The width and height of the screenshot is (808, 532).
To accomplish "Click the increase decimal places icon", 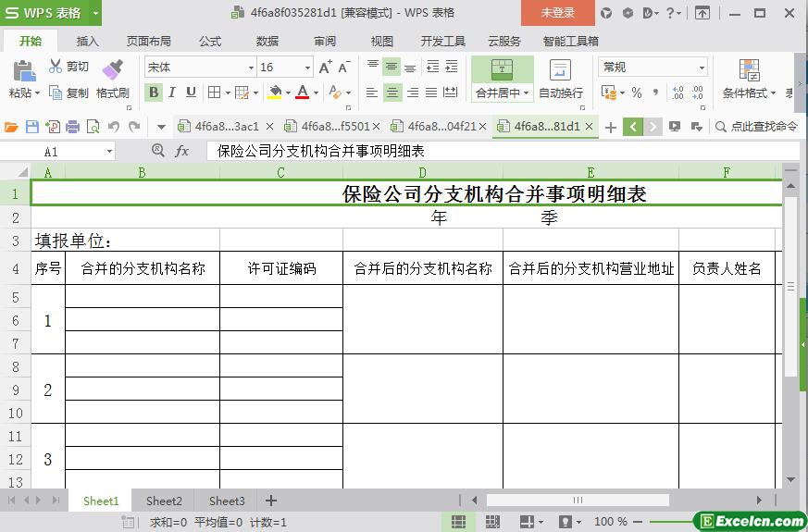I will point(677,93).
